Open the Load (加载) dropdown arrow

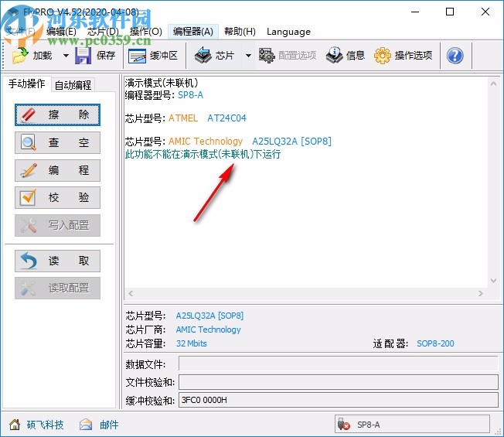coord(66,56)
